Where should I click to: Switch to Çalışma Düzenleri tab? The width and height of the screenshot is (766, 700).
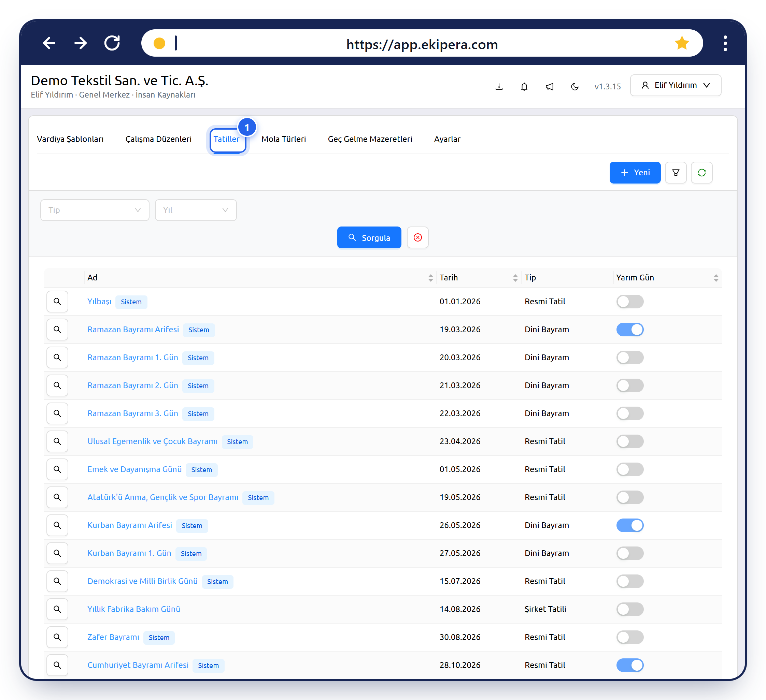click(x=158, y=139)
